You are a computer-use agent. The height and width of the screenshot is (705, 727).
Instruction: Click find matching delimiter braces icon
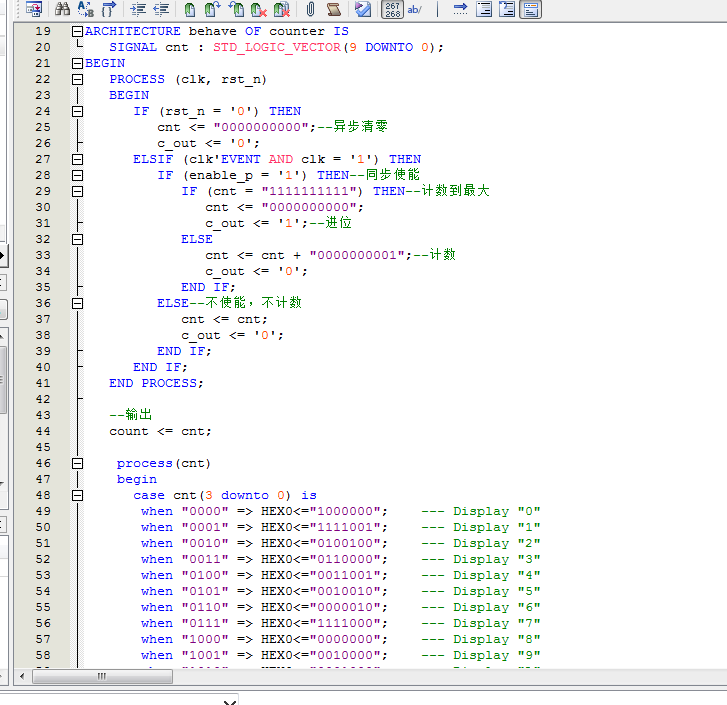click(x=109, y=9)
